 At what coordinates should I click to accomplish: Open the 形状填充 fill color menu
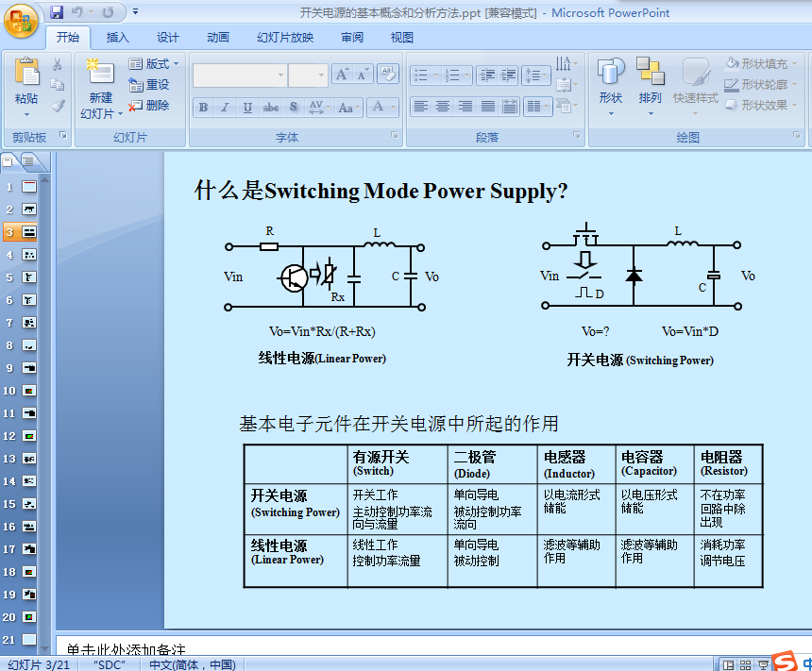761,63
